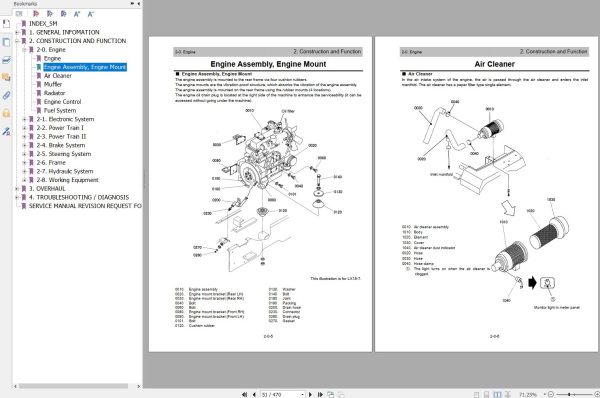Image resolution: width=600 pixels, height=398 pixels.
Task: Open SERVICE MANUAL REVISION REQUEST bookmark
Action: 85,206
